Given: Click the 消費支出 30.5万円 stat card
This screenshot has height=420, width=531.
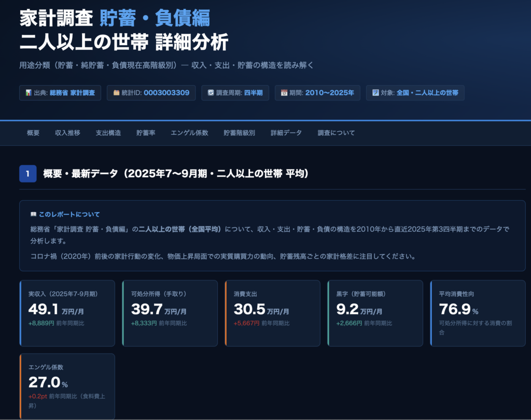Looking at the screenshot, I should tap(272, 313).
